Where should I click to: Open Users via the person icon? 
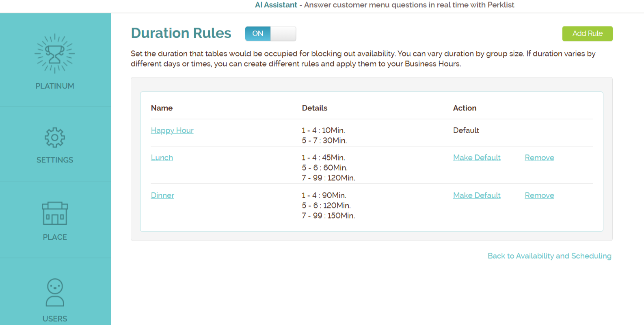coord(55,292)
